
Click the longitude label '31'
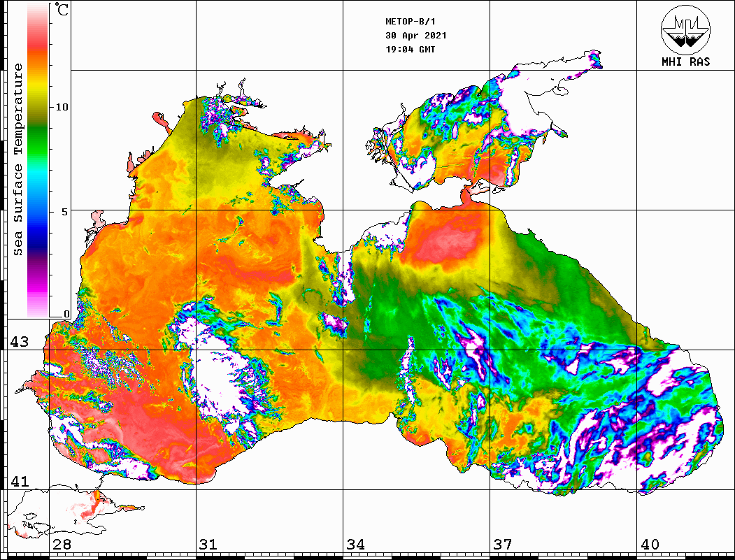click(208, 545)
